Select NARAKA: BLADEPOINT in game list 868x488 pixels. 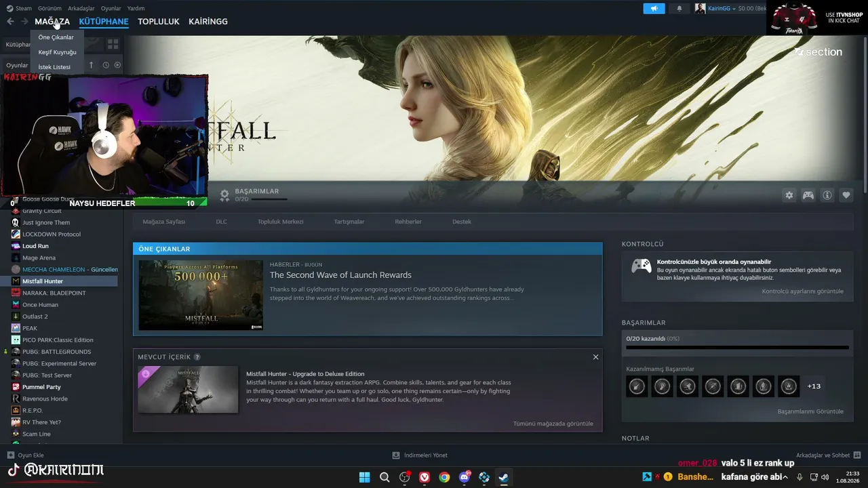point(54,293)
